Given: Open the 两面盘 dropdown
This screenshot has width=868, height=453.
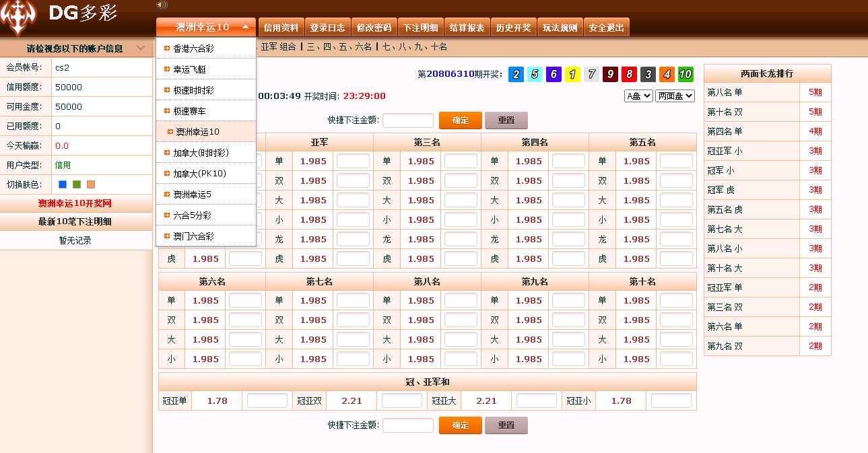Looking at the screenshot, I should (x=675, y=96).
